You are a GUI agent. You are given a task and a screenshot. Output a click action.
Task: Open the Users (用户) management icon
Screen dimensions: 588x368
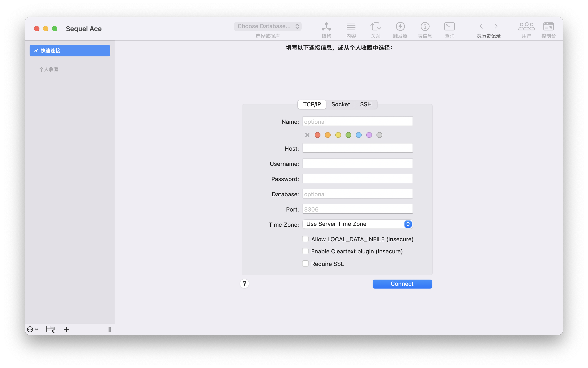coord(526,27)
